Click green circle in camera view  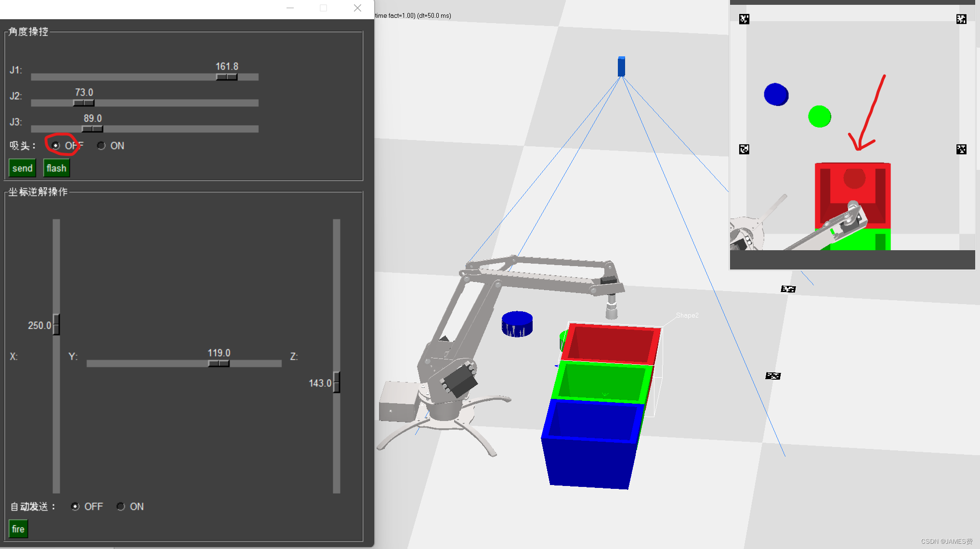point(819,116)
